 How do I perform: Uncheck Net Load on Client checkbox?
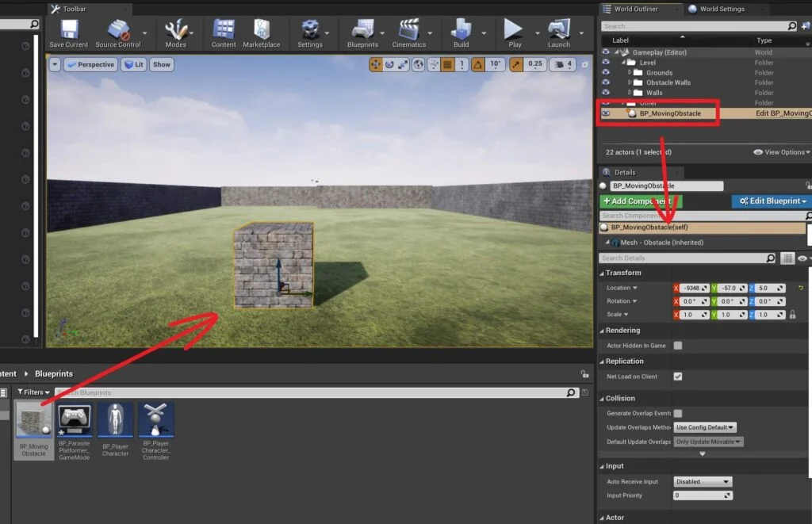677,377
